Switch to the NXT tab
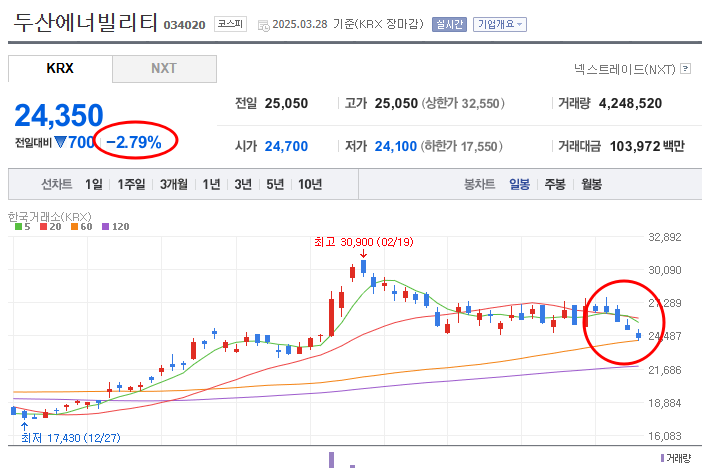 click(164, 69)
